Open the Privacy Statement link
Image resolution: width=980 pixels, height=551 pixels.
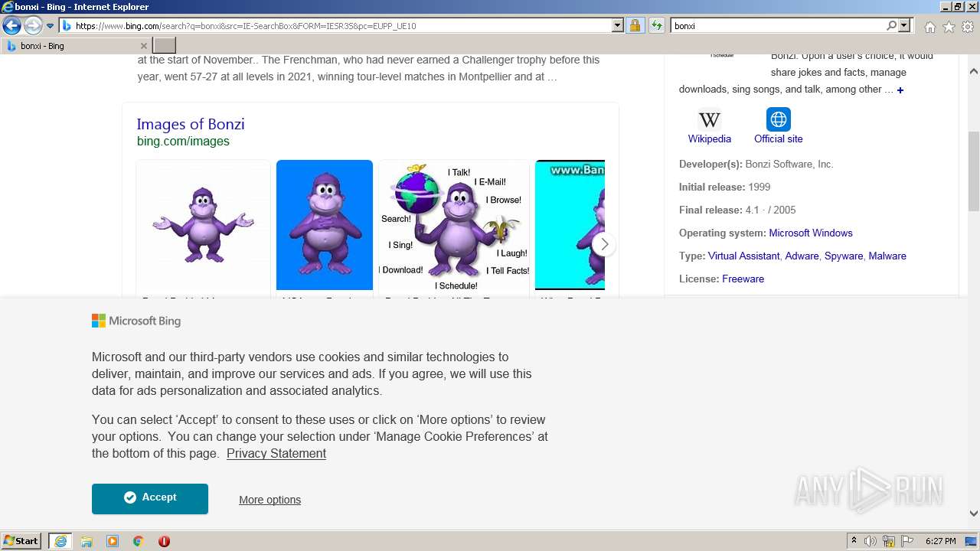point(276,453)
